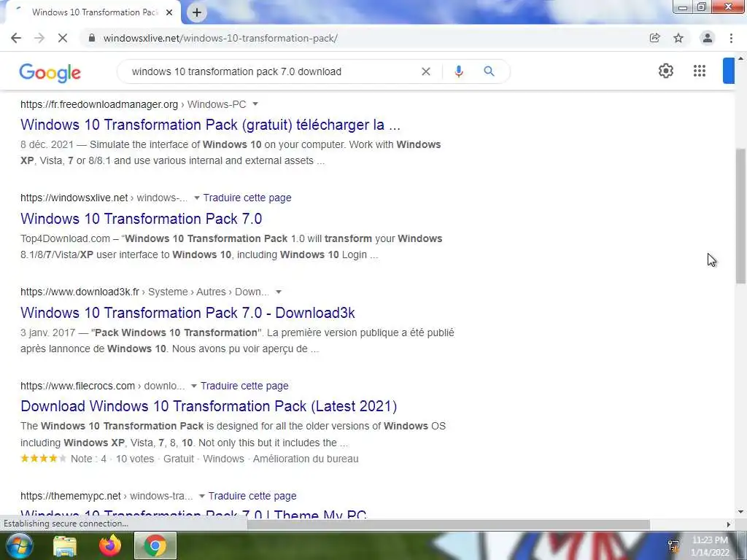Expand windowsxlive.net result options arrow
The height and width of the screenshot is (560, 747).
coord(196,198)
